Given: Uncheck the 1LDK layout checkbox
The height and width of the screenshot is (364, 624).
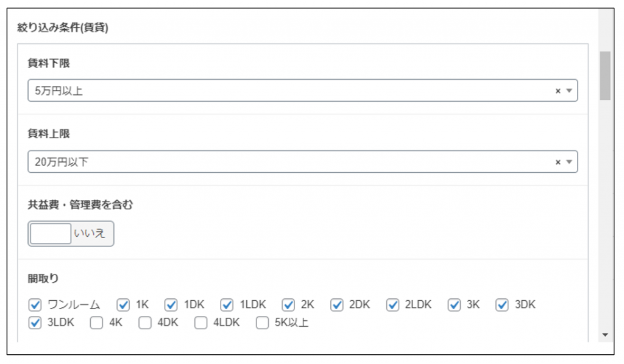Looking at the screenshot, I should coord(227,304).
